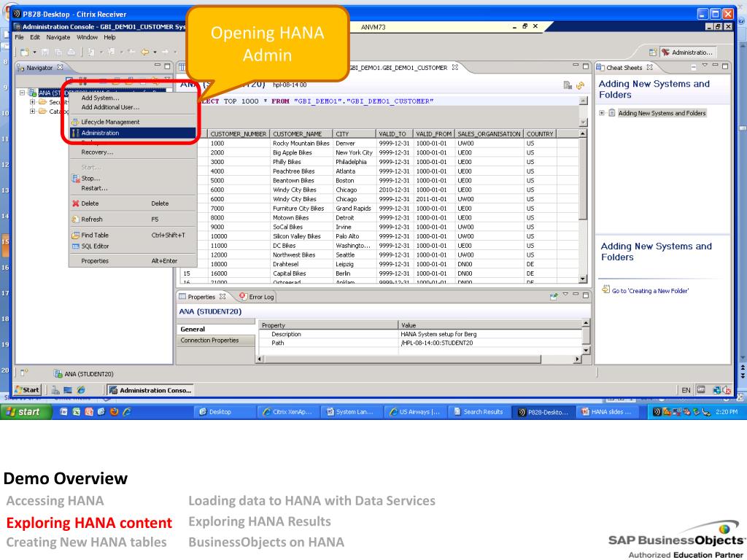Click the refresh icon in SQL editor

(580, 86)
